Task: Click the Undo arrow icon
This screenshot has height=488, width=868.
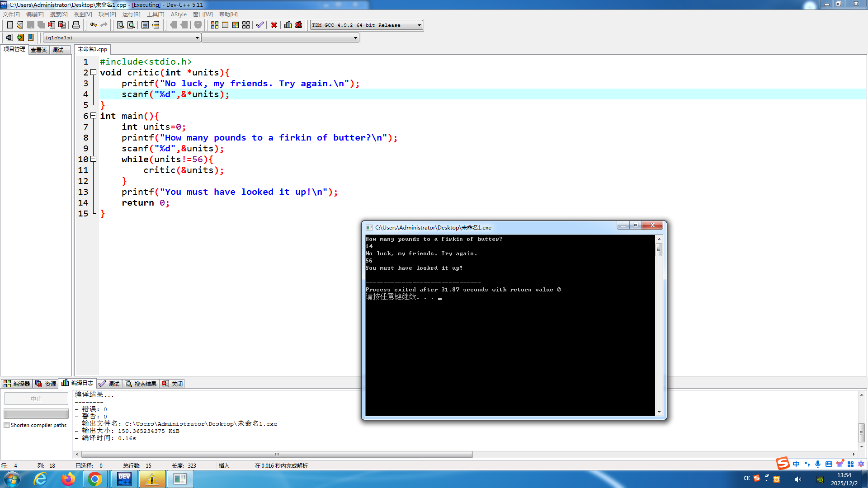Action: (x=94, y=25)
